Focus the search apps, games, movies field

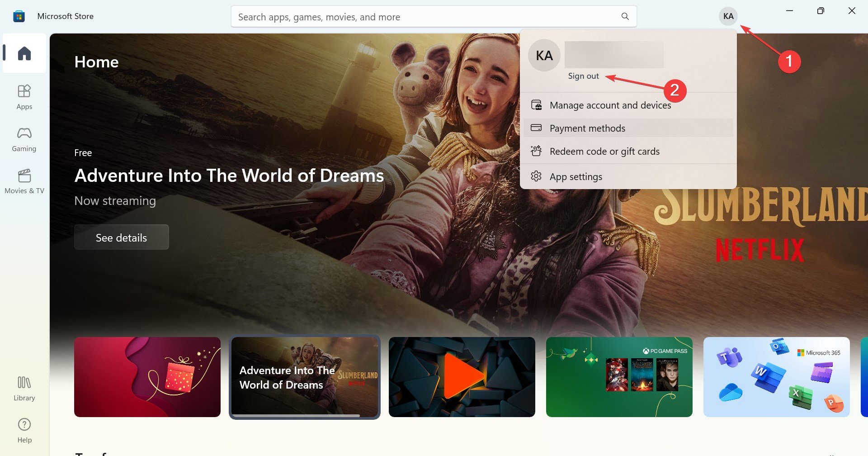[434, 17]
